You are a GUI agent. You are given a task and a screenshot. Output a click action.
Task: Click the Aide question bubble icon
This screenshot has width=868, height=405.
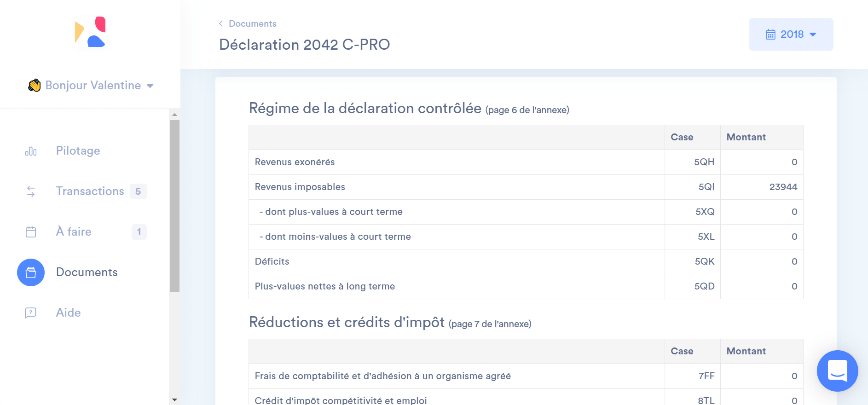[31, 313]
